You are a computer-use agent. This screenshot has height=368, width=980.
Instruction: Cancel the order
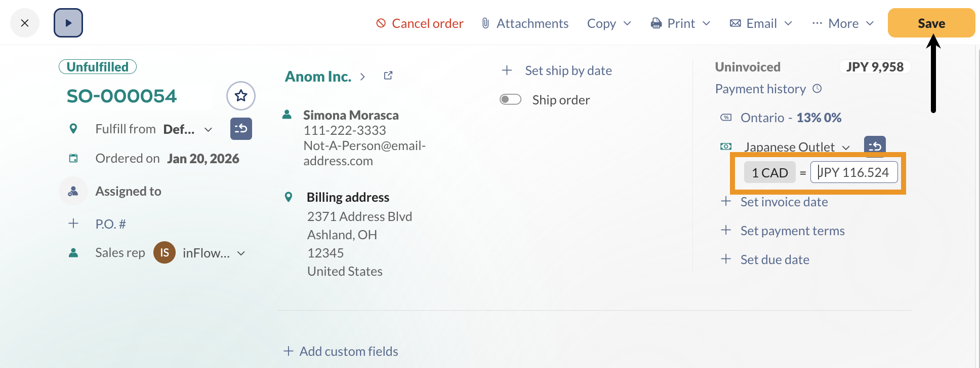click(x=420, y=23)
